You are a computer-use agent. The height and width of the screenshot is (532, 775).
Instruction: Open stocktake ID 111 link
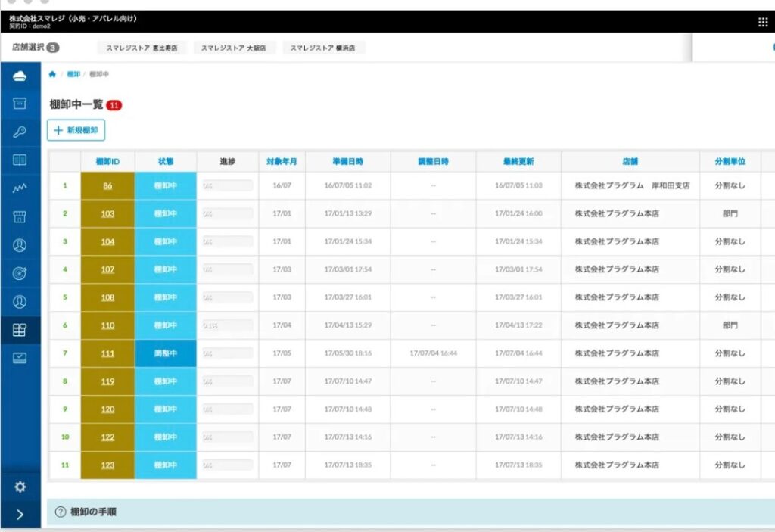107,353
